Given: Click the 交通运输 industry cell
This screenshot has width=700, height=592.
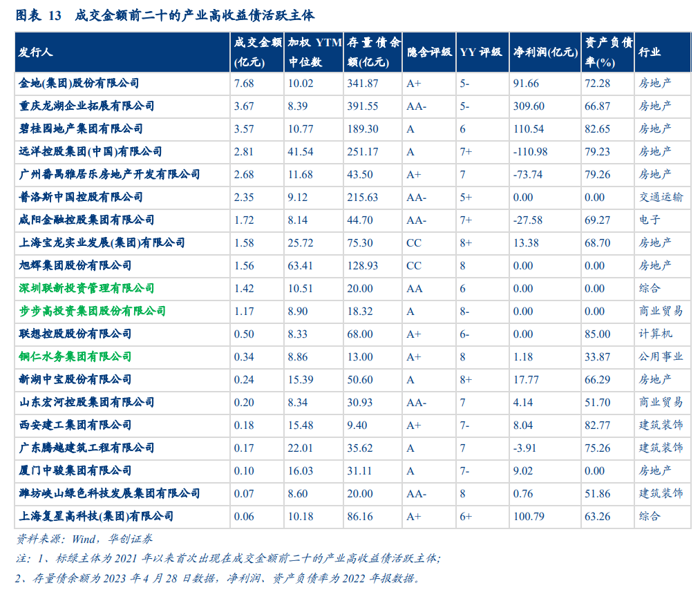Looking at the screenshot, I should [661, 197].
